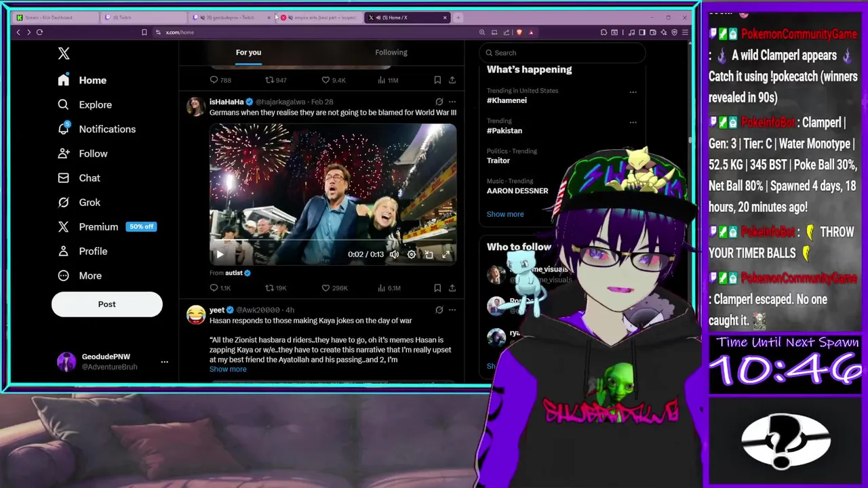The height and width of the screenshot is (488, 868).
Task: Open Grok in the sidebar
Action: point(79,202)
